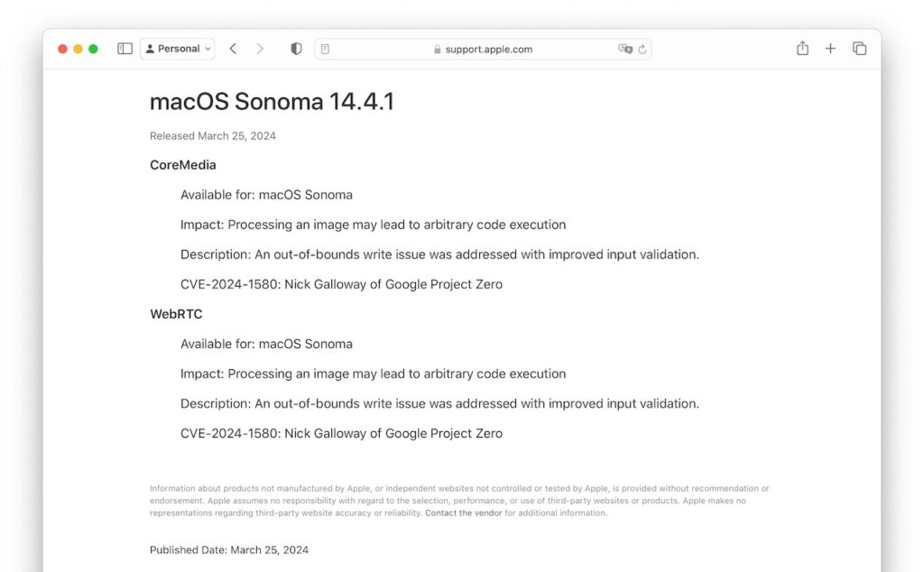Toggle the Safari sidebar
924x572 pixels.
125,48
